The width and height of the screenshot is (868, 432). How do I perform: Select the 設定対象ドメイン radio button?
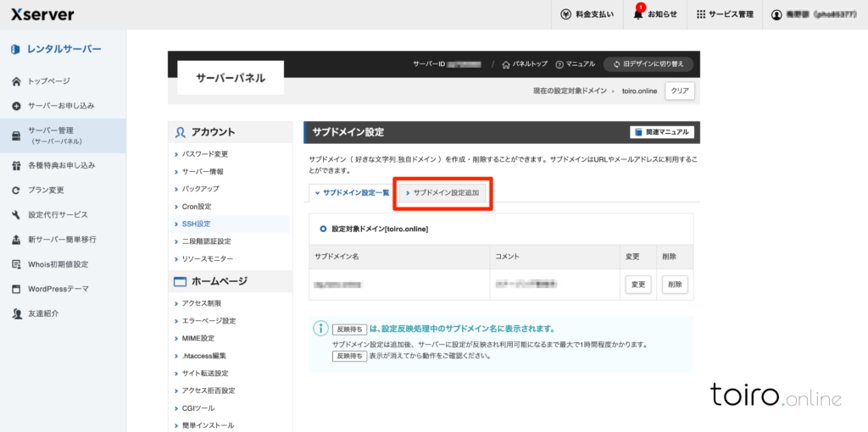(323, 229)
